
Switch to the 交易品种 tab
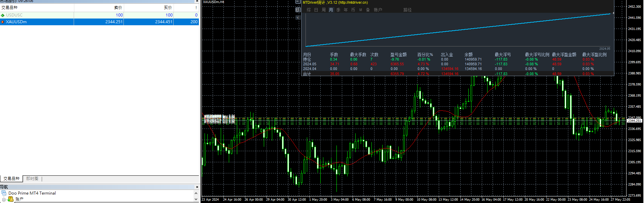pos(11,178)
